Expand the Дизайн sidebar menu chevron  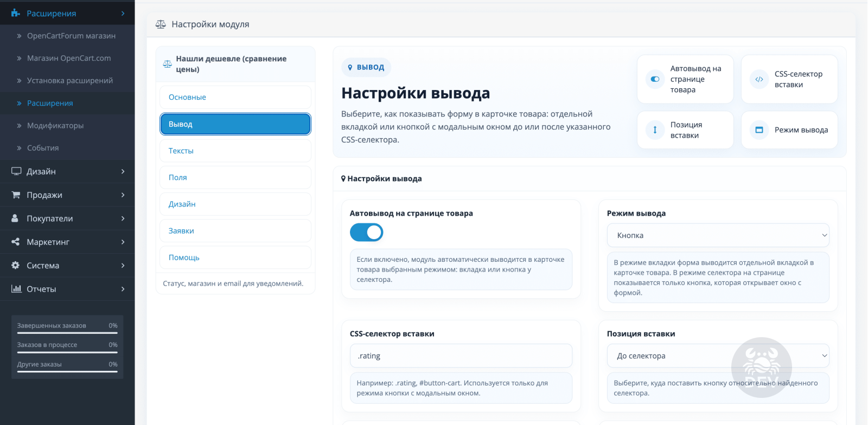(123, 171)
